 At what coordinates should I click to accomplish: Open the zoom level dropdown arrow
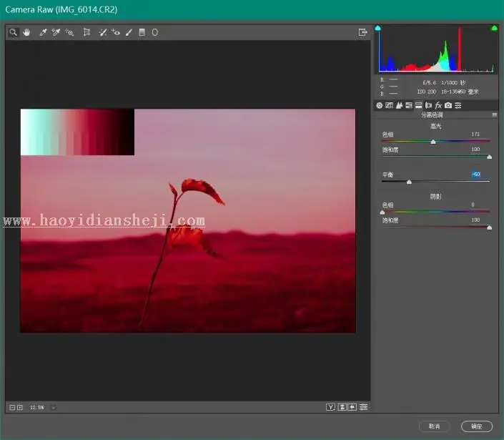click(54, 408)
